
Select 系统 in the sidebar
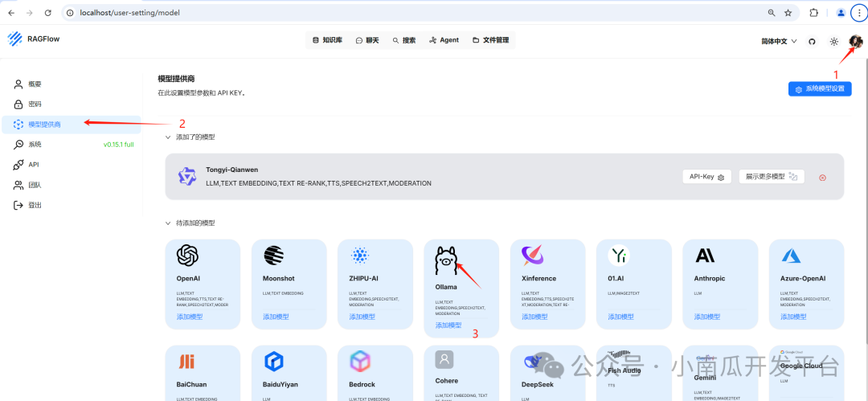coord(71,145)
